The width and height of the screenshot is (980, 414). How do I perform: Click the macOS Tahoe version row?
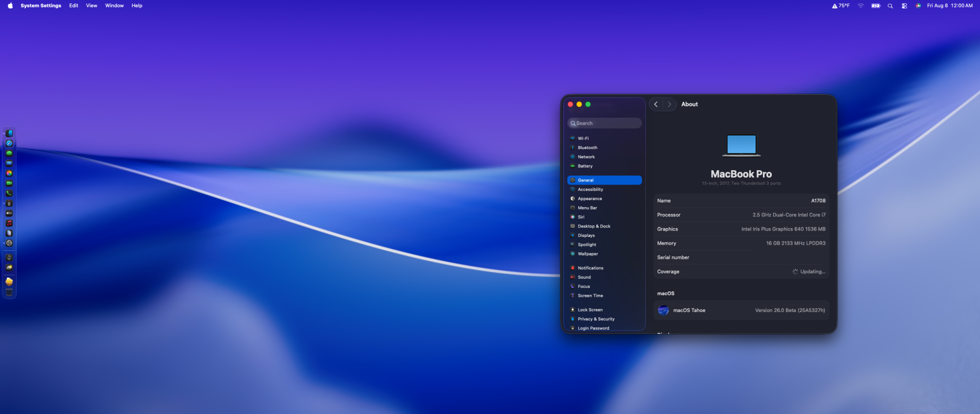[741, 310]
